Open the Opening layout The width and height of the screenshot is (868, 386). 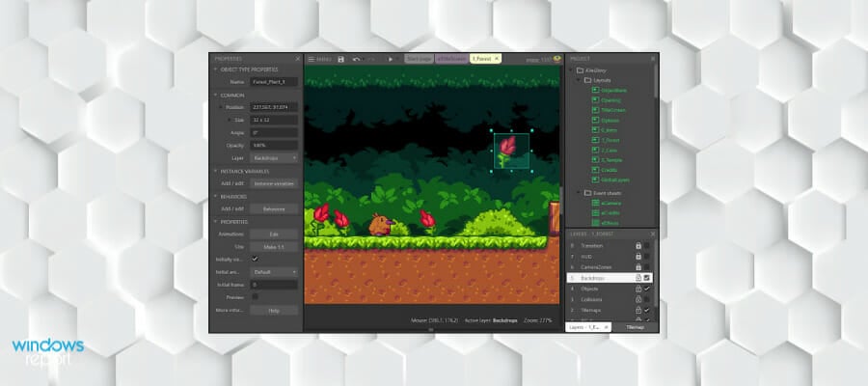[x=607, y=100]
